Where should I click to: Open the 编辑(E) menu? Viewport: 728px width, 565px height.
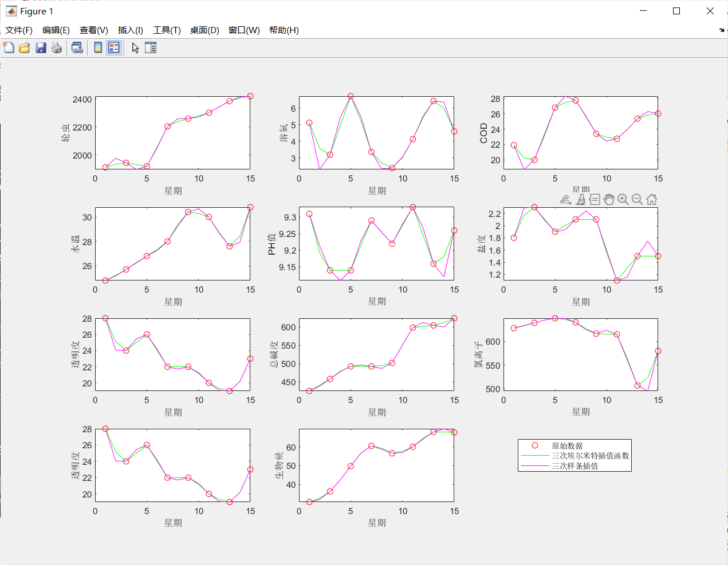coord(56,30)
